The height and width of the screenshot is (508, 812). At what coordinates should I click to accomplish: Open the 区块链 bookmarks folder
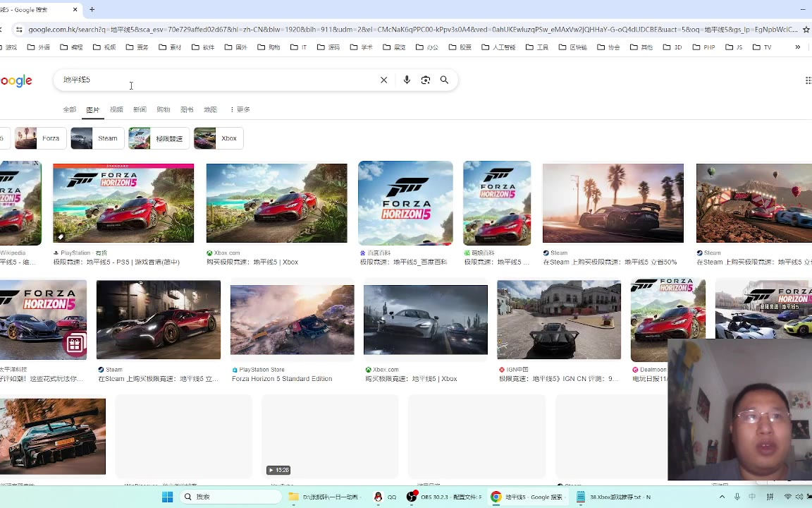[x=573, y=47]
